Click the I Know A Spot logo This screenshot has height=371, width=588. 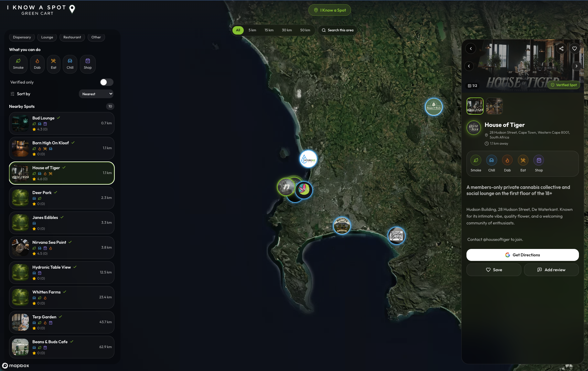click(41, 10)
